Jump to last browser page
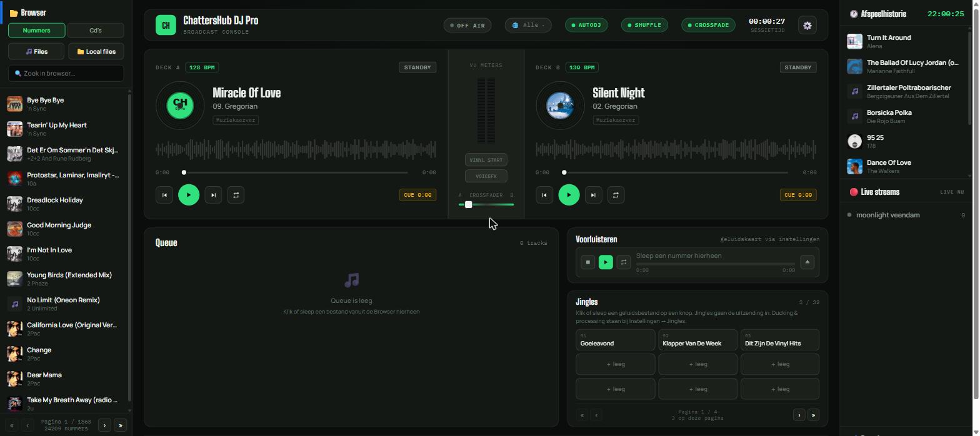The image size is (980, 436). [121, 425]
